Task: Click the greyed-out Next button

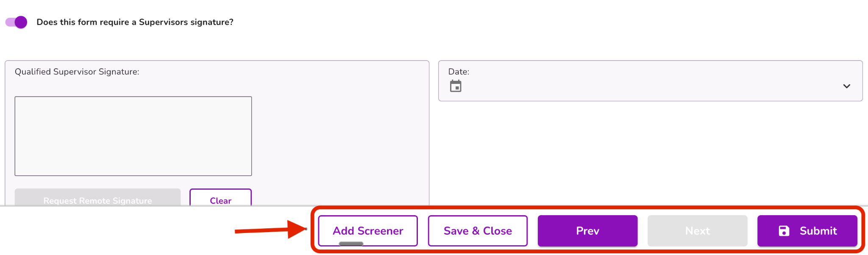Action: pos(697,231)
